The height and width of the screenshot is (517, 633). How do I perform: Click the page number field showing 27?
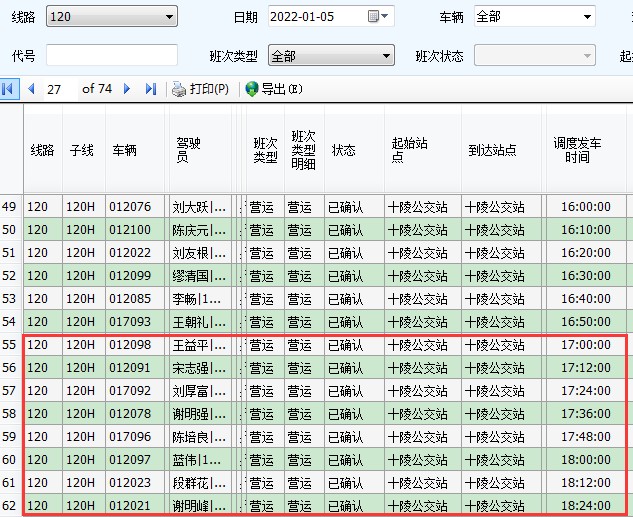coord(58,89)
